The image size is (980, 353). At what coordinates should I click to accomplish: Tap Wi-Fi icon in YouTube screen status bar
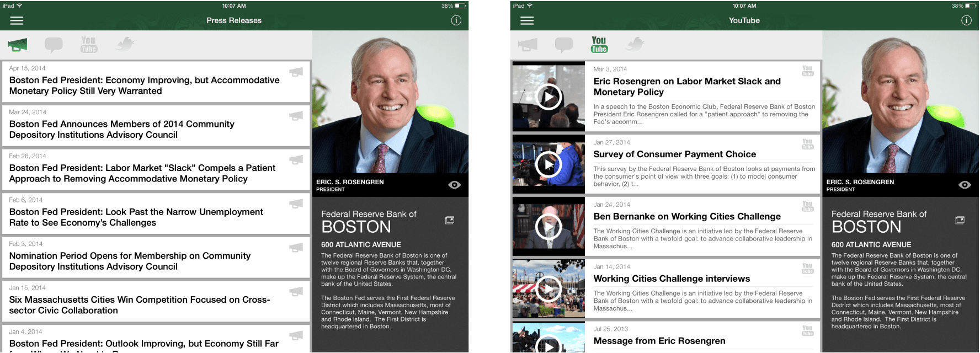(530, 6)
